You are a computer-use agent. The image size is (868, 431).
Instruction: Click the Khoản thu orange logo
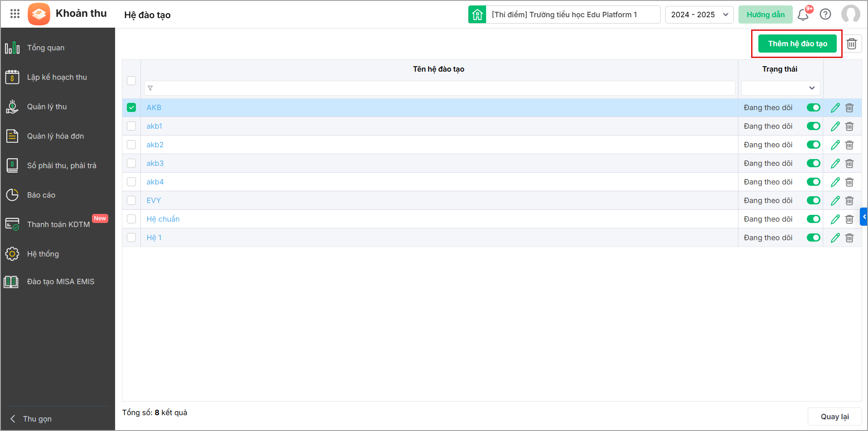pos(39,14)
